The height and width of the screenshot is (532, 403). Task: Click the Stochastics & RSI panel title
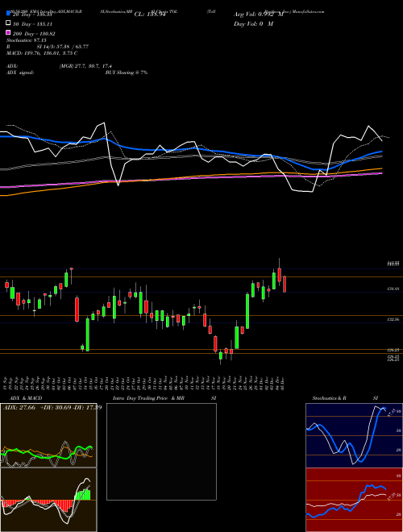tap(345, 398)
